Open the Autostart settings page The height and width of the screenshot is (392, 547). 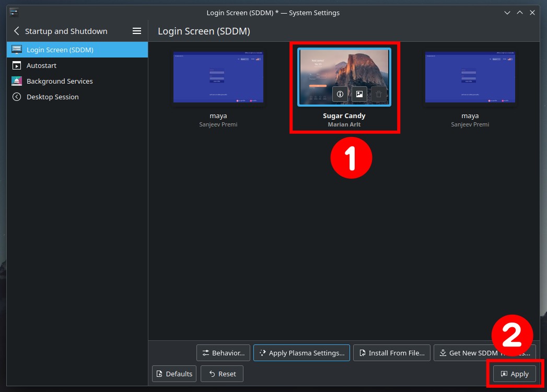click(x=77, y=65)
